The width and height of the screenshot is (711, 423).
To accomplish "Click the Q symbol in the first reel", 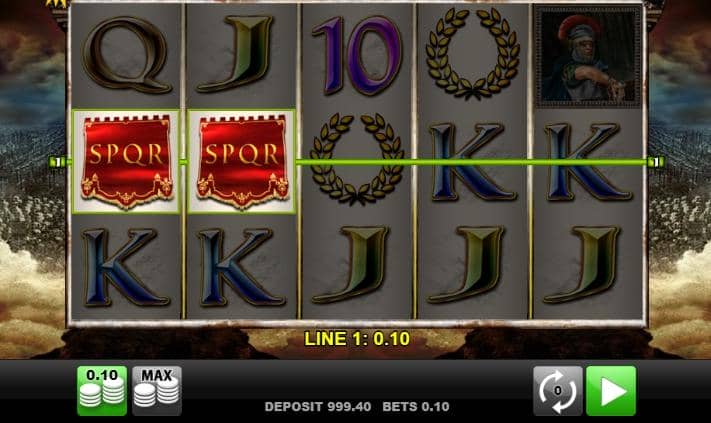I will click(126, 54).
